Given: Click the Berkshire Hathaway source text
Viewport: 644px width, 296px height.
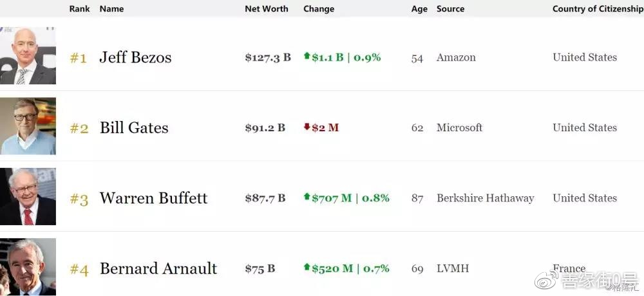Looking at the screenshot, I should tap(485, 198).
